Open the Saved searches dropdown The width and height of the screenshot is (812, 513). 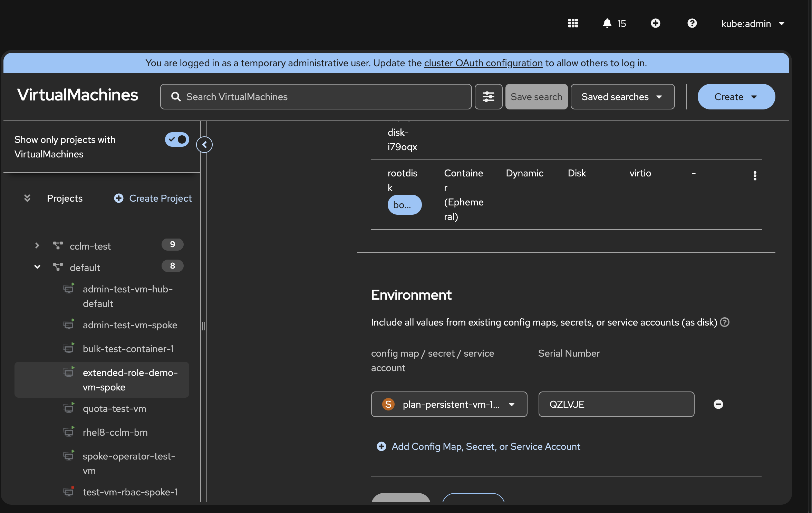[622, 97]
